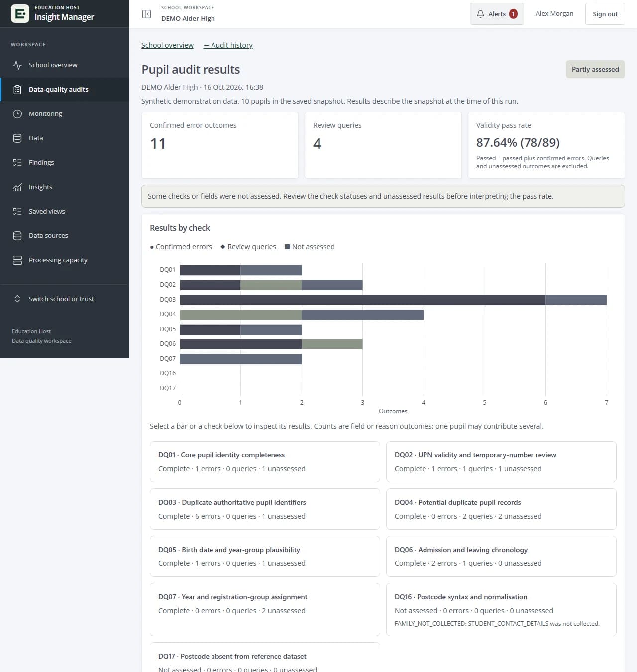This screenshot has height=672, width=637.
Task: Click the DEMO Alder High workspace title
Action: [188, 19]
